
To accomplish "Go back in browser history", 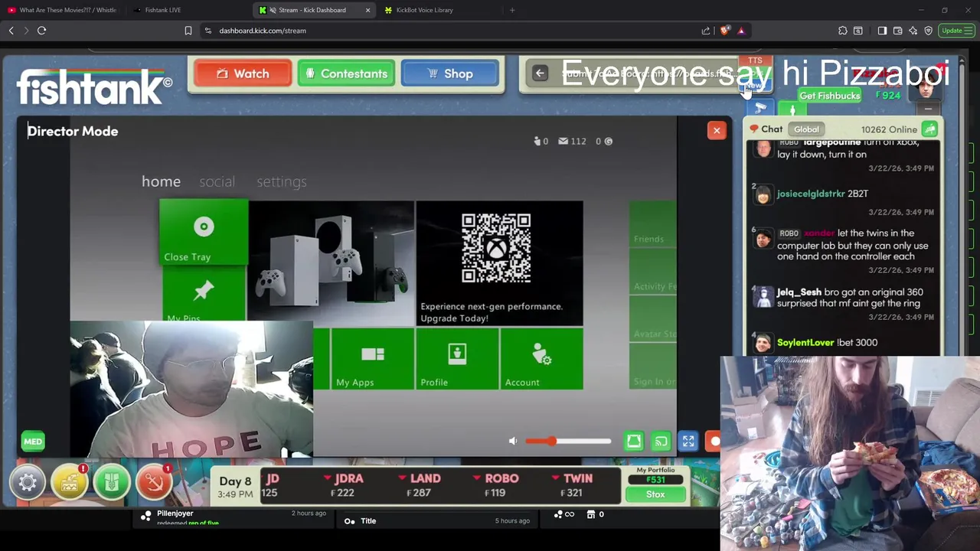I will pyautogui.click(x=11, y=31).
